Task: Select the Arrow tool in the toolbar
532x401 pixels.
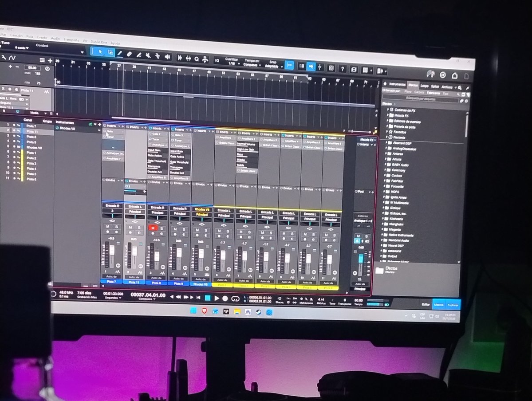Action: (x=100, y=51)
